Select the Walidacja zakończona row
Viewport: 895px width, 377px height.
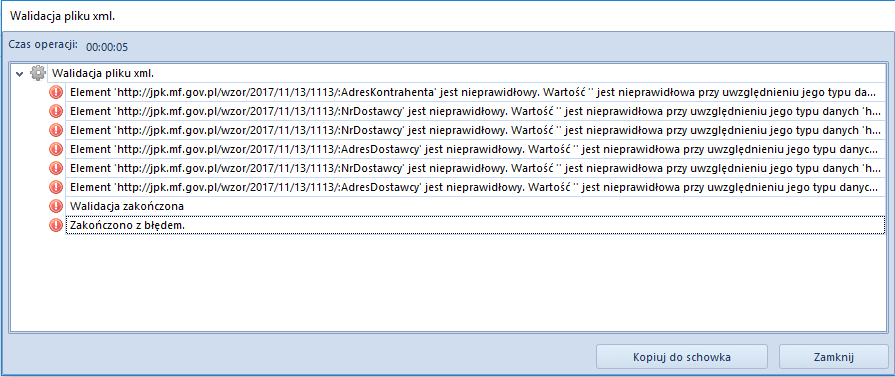coord(475,206)
